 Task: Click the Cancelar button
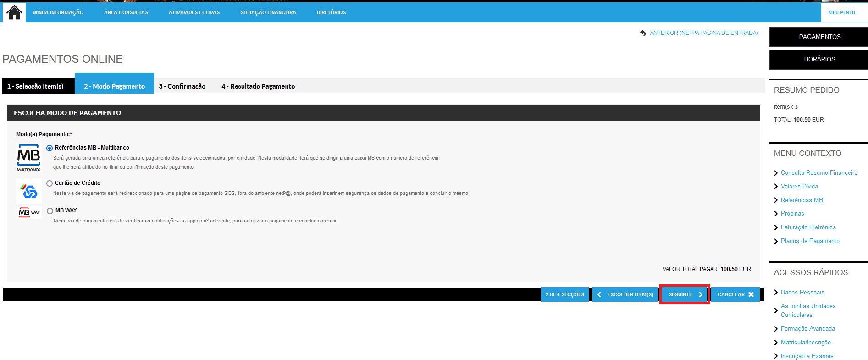(x=735, y=294)
